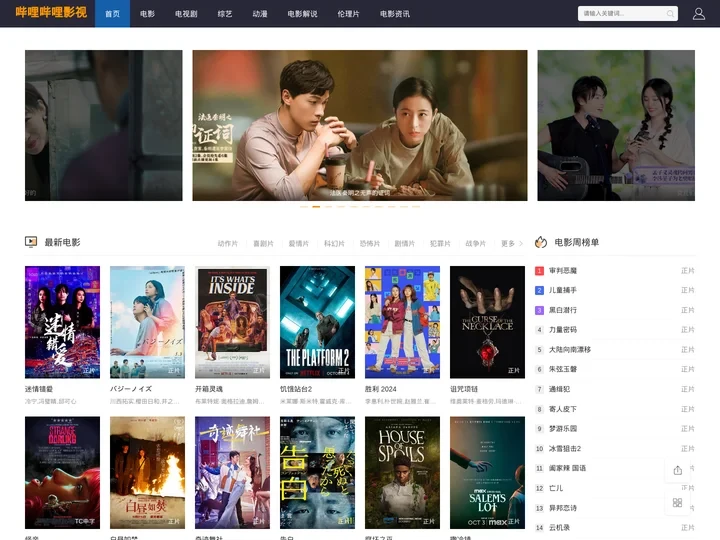Viewport: 720px width, 540px height.
Task: Open 梦游乐园 in weekly ranking
Action: (x=563, y=428)
